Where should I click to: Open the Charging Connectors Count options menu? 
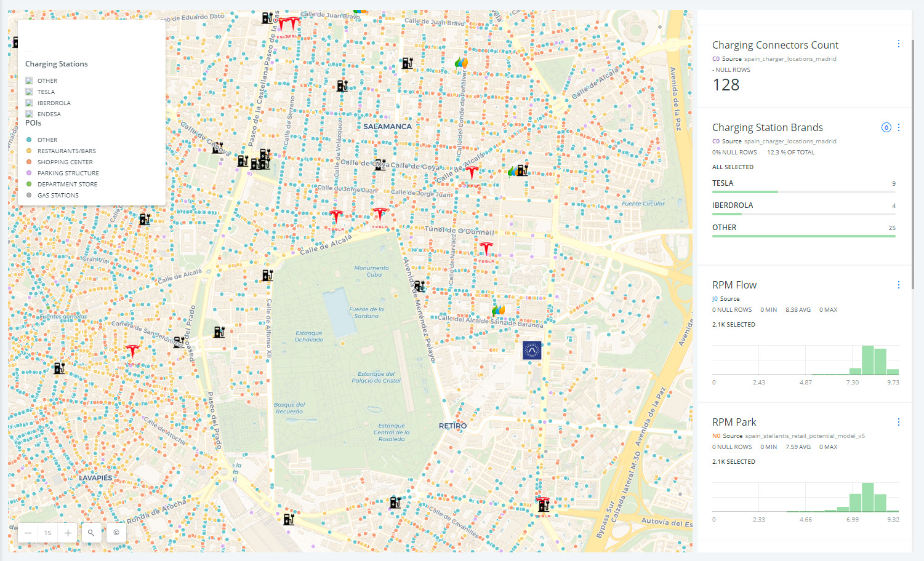pyautogui.click(x=898, y=44)
